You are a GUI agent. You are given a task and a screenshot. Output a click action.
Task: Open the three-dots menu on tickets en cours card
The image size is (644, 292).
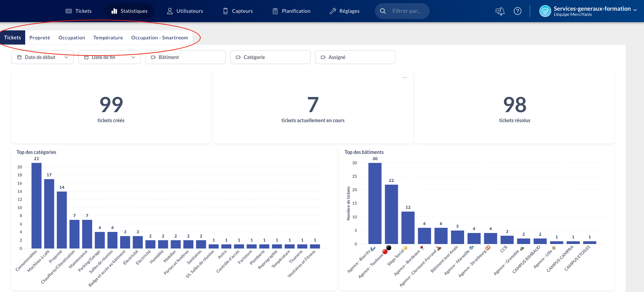pyautogui.click(x=404, y=78)
